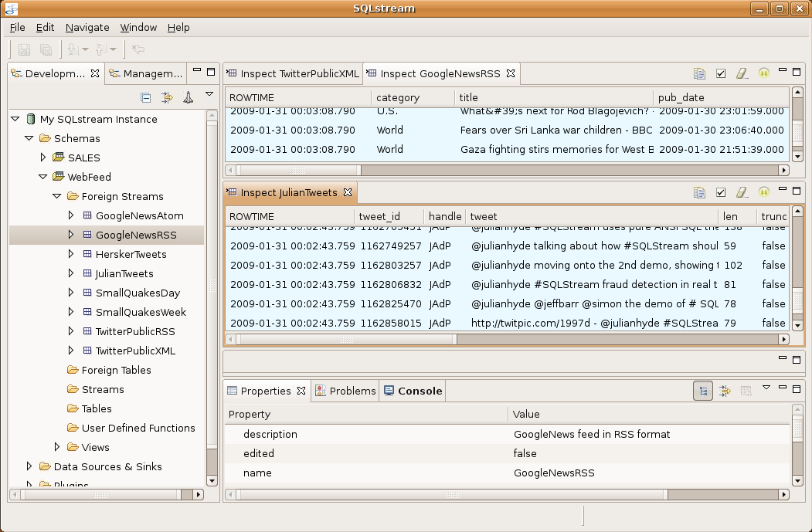Image resolution: width=812 pixels, height=532 pixels.
Task: Click the last edit location toolbar icon
Action: click(x=138, y=49)
